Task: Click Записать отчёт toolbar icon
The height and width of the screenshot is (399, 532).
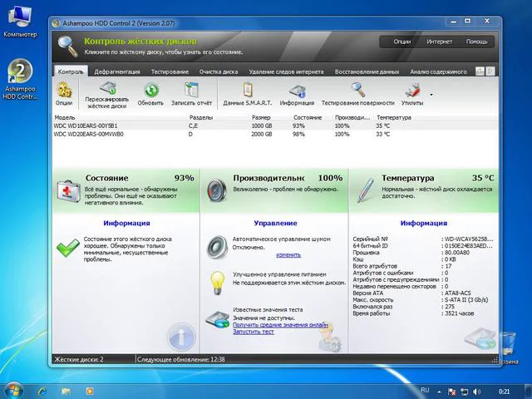Action: [192, 90]
